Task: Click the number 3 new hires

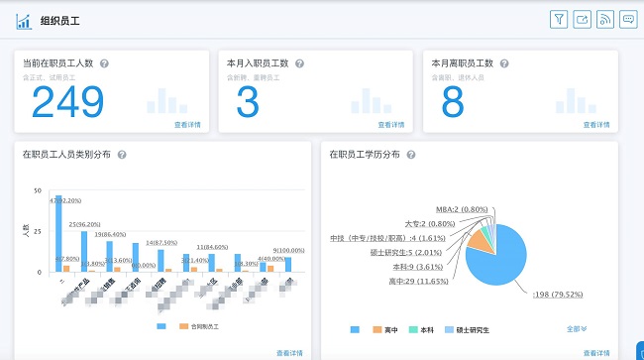Action: [x=248, y=102]
